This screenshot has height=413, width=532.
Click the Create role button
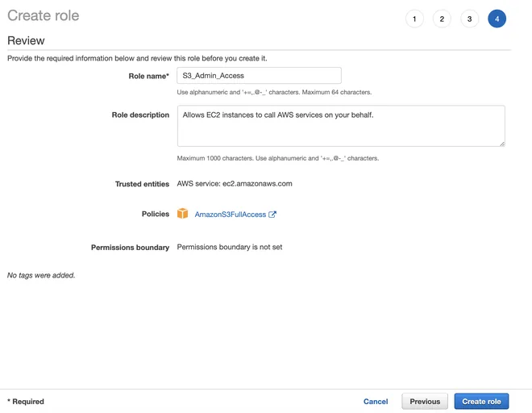point(481,402)
